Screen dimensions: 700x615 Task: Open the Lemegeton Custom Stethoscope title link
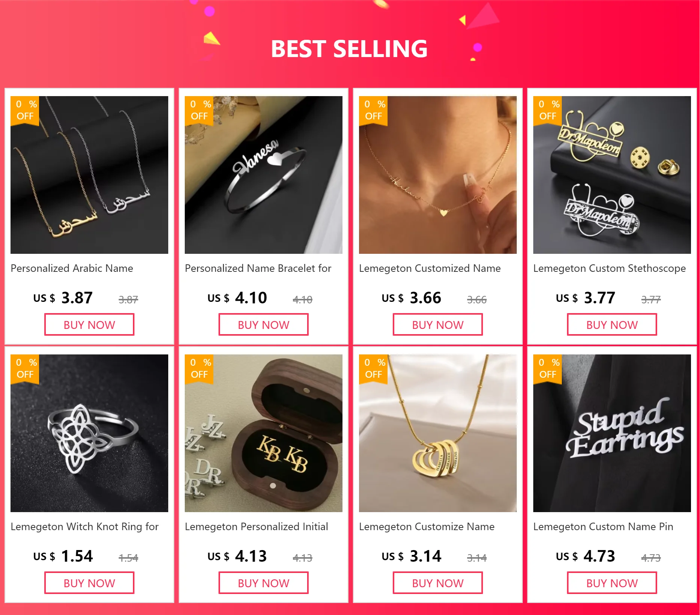tap(609, 269)
